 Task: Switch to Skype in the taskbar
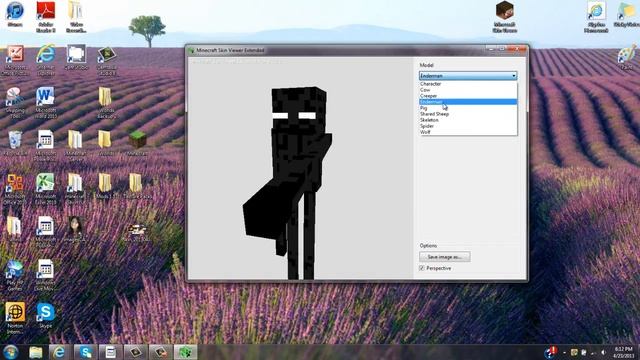coord(85,352)
